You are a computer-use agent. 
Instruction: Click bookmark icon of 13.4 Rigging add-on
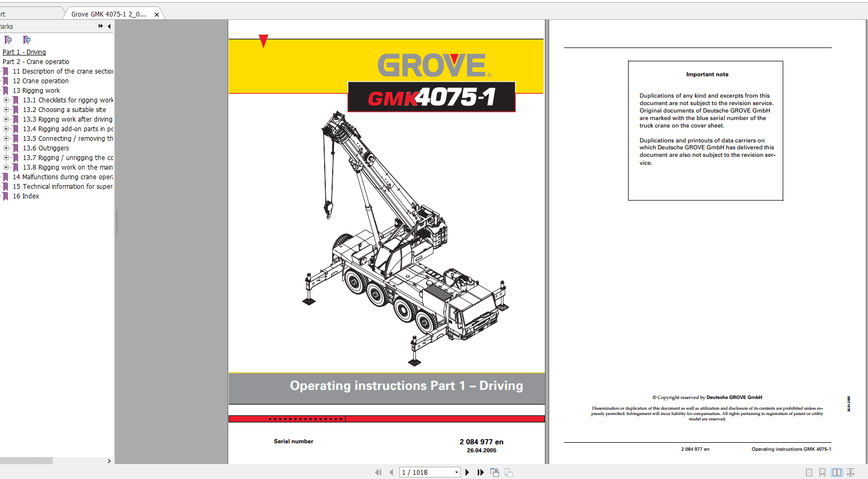point(15,129)
